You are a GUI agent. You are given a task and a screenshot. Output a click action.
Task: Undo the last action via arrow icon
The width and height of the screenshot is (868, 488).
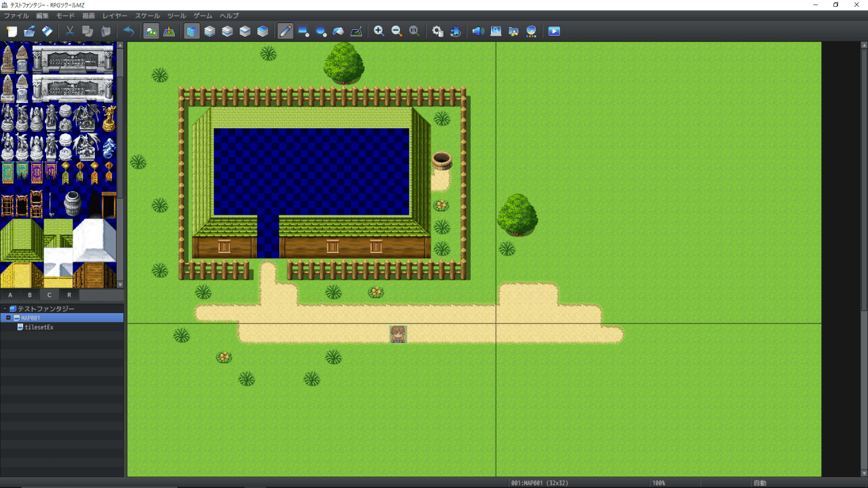coord(128,31)
